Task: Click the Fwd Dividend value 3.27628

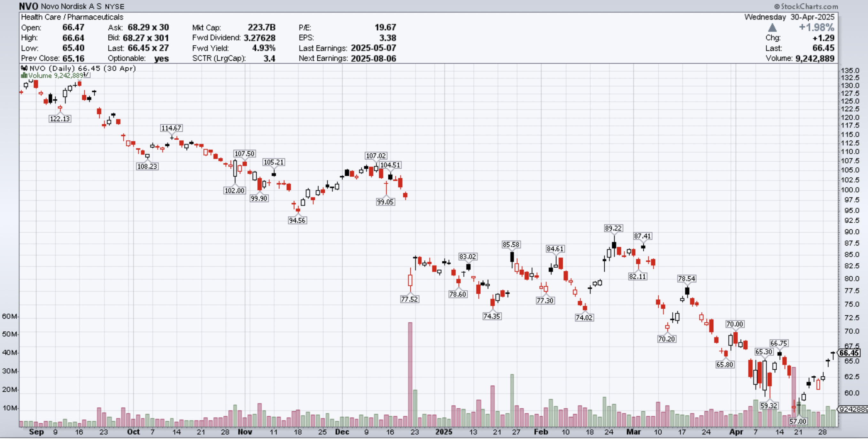Action: coord(260,38)
